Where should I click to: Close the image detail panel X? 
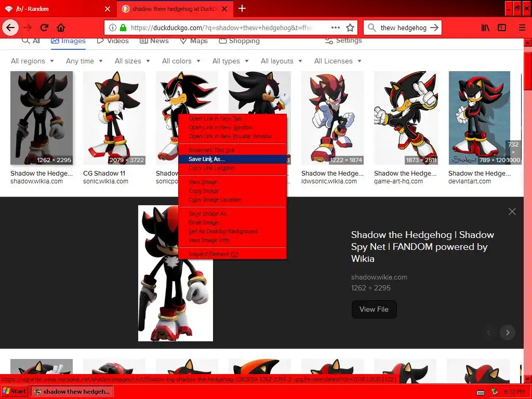[x=512, y=211]
